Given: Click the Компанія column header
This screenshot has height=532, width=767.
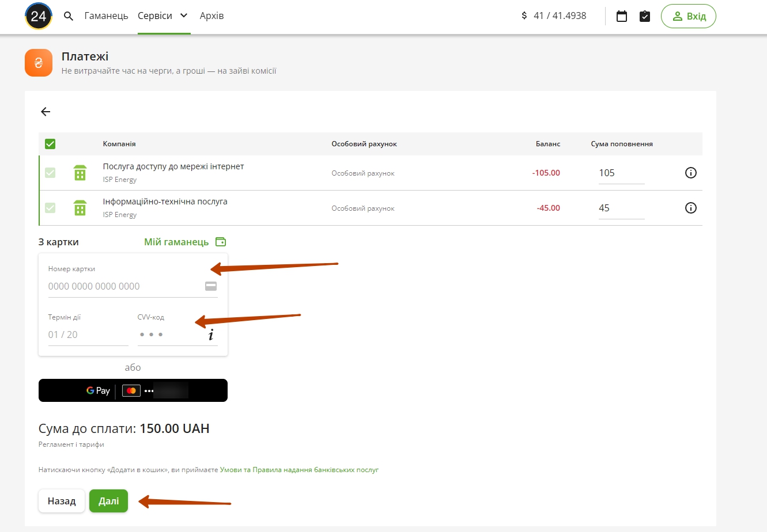Looking at the screenshot, I should coord(119,144).
